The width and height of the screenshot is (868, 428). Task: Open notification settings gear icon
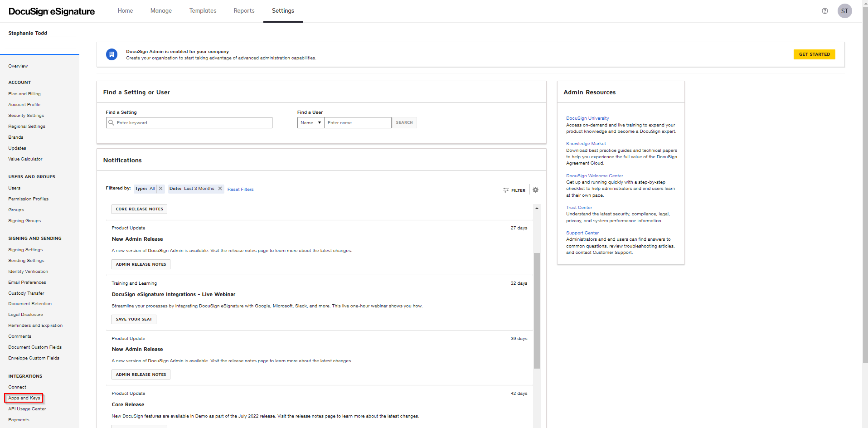pos(535,190)
